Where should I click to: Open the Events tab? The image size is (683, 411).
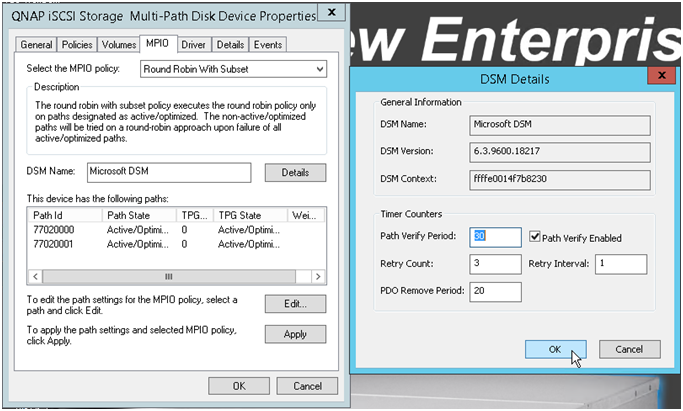click(268, 45)
